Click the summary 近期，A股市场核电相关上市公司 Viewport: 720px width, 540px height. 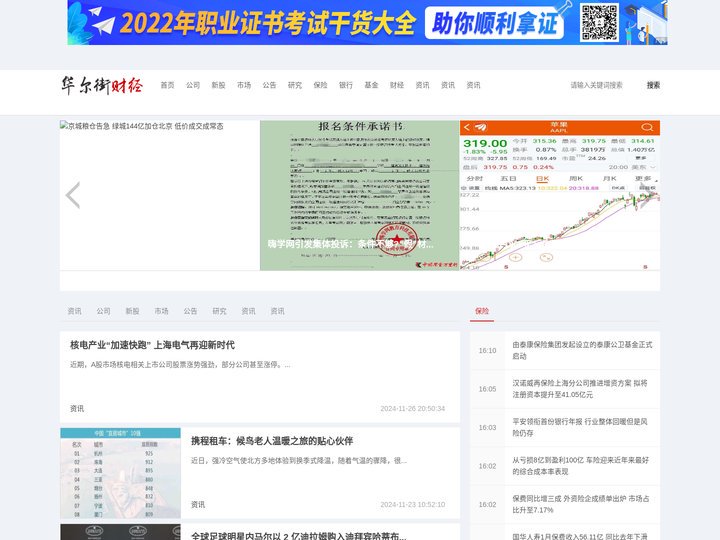click(x=180, y=365)
